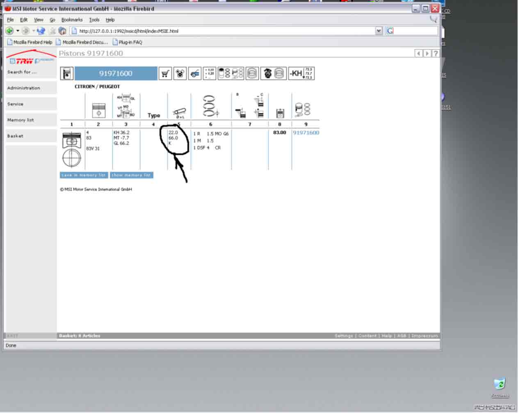The height and width of the screenshot is (420, 525).
Task: Open the Tools menu
Action: point(94,20)
